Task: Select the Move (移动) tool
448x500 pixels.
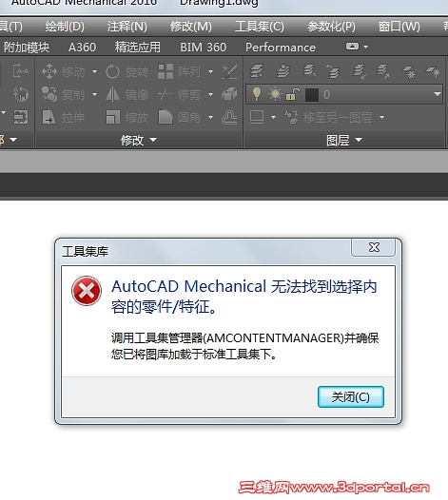Action: [63, 71]
